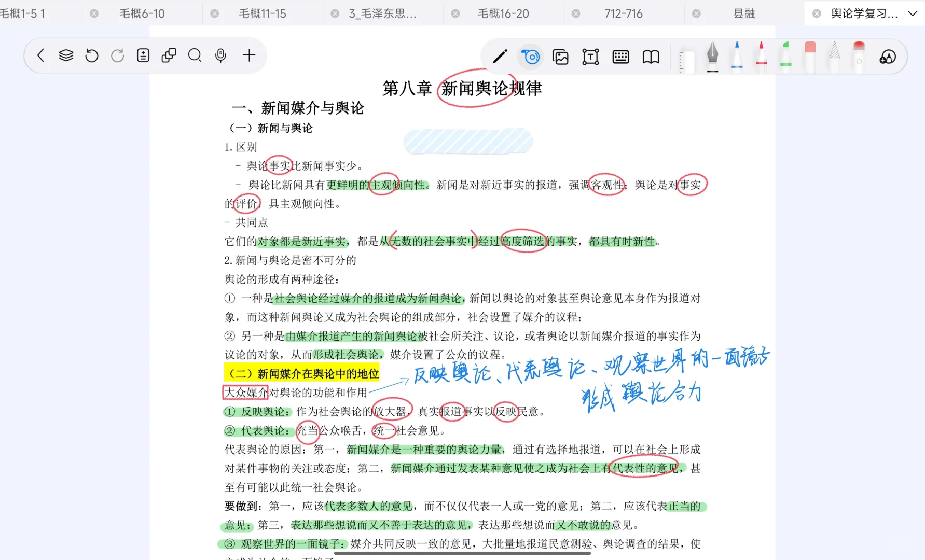Select the Lasso selection tool
Image resolution: width=925 pixels, height=560 pixels.
(530, 57)
